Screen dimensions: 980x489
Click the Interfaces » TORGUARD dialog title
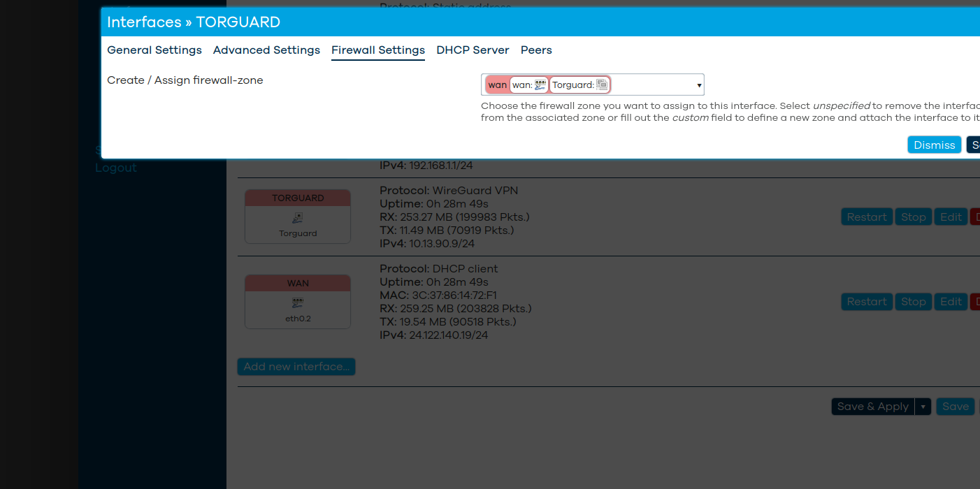[194, 22]
